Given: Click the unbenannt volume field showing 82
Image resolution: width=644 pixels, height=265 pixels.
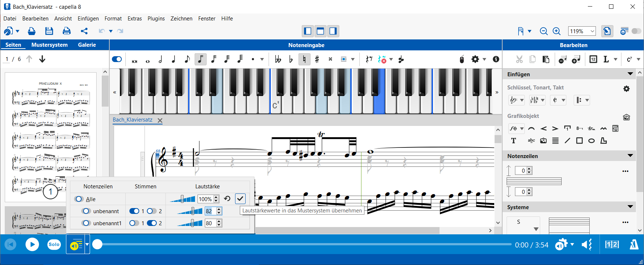Looking at the screenshot, I should click(x=210, y=211).
